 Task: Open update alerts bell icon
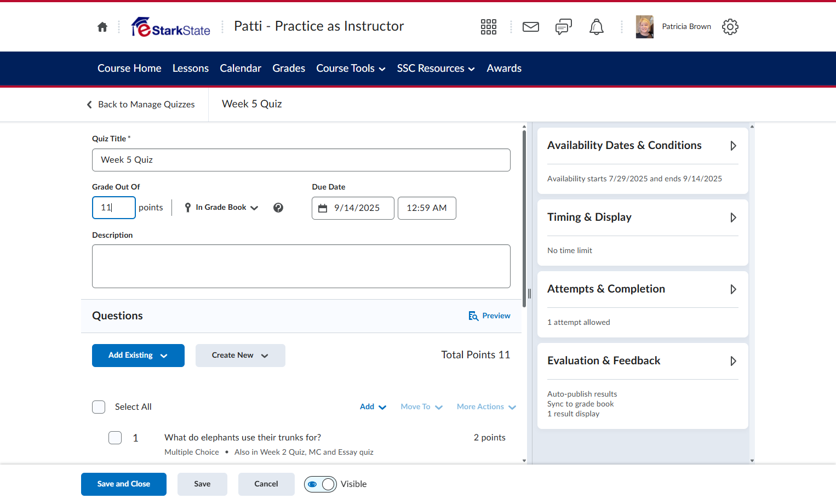coord(597,27)
